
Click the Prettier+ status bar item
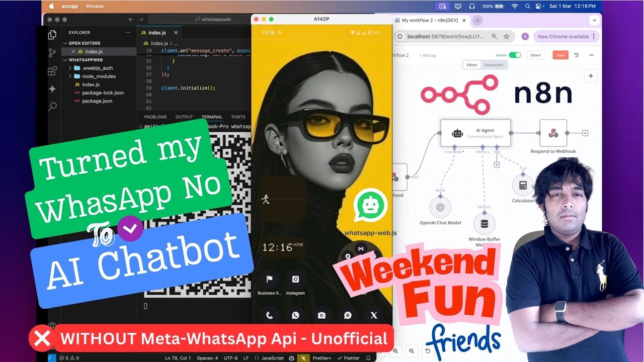click(321, 358)
